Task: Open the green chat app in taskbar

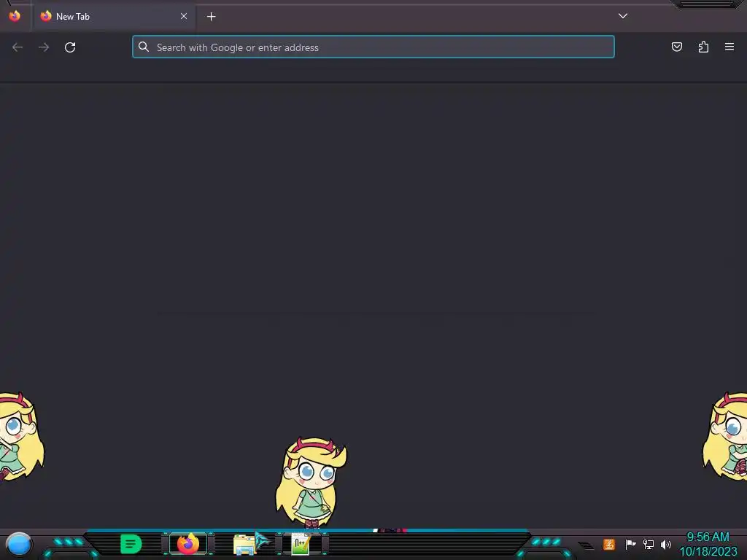Action: (x=131, y=544)
